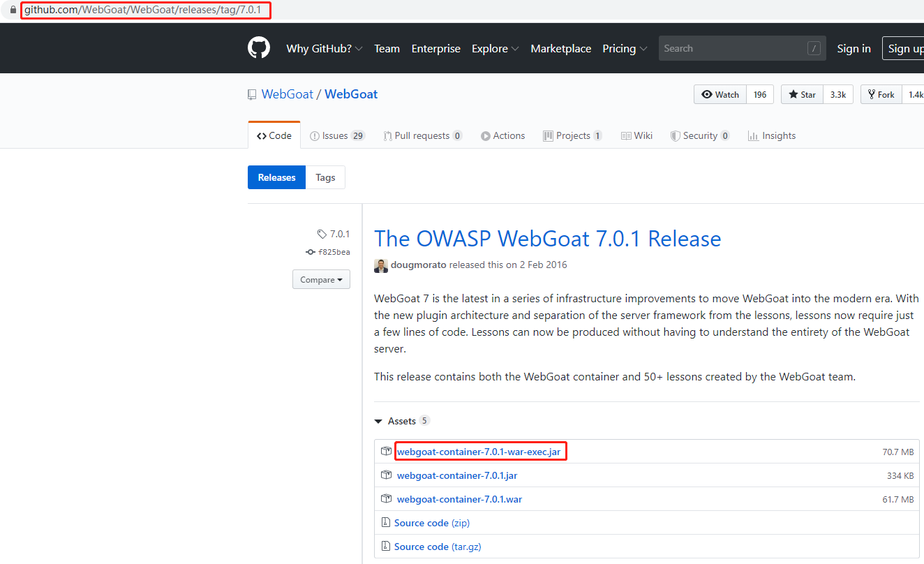
Task: Click the browser address bar URL
Action: [x=143, y=10]
